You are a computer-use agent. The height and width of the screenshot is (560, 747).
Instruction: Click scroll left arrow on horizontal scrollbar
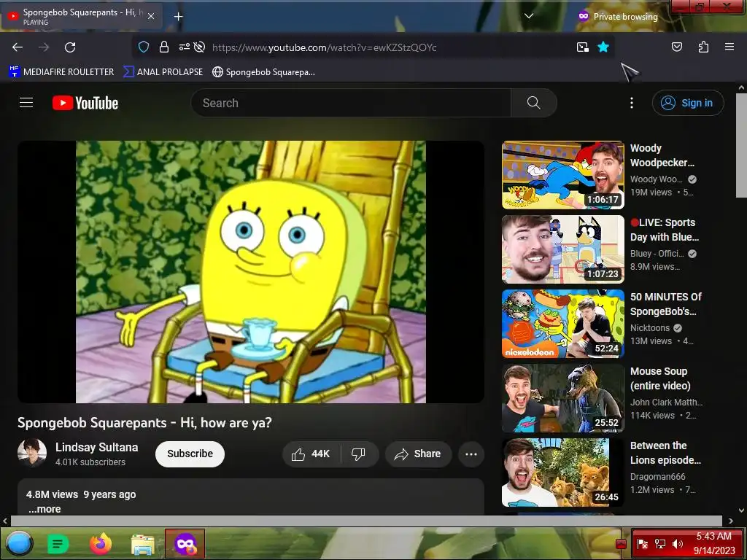[5, 521]
